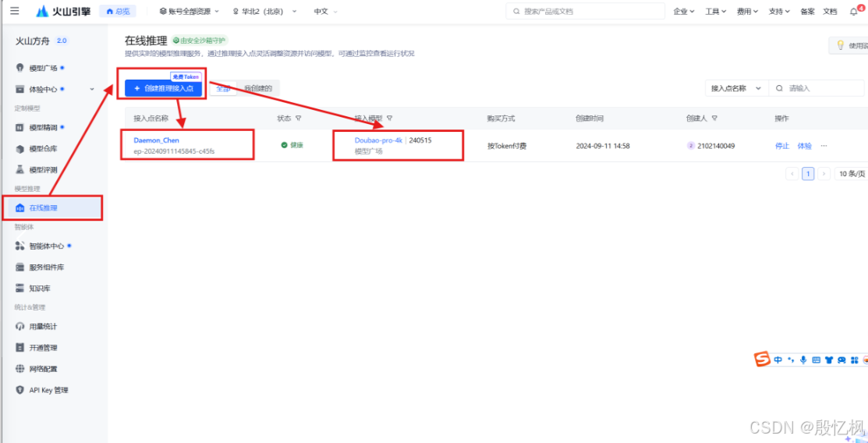Open the 中文 language dropdown

click(325, 11)
